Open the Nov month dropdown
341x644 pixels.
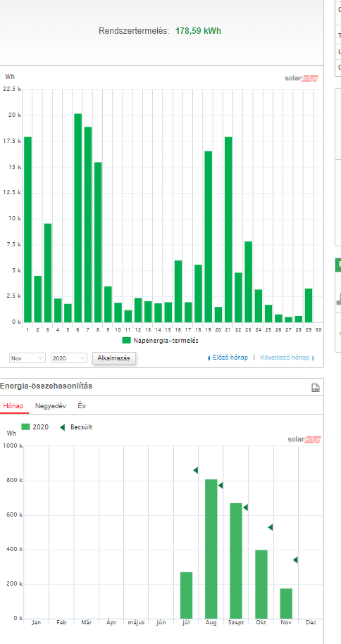coord(27,358)
